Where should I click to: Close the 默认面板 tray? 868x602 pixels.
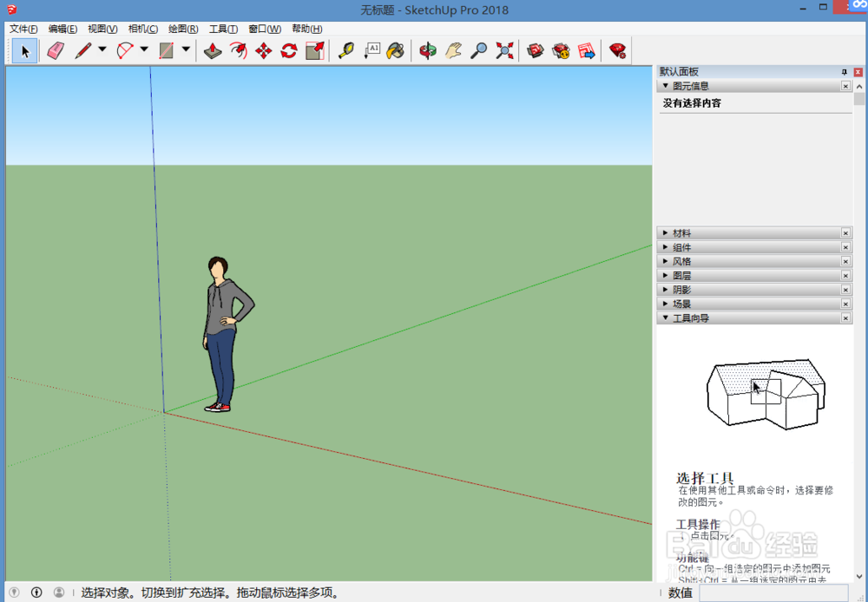click(858, 72)
